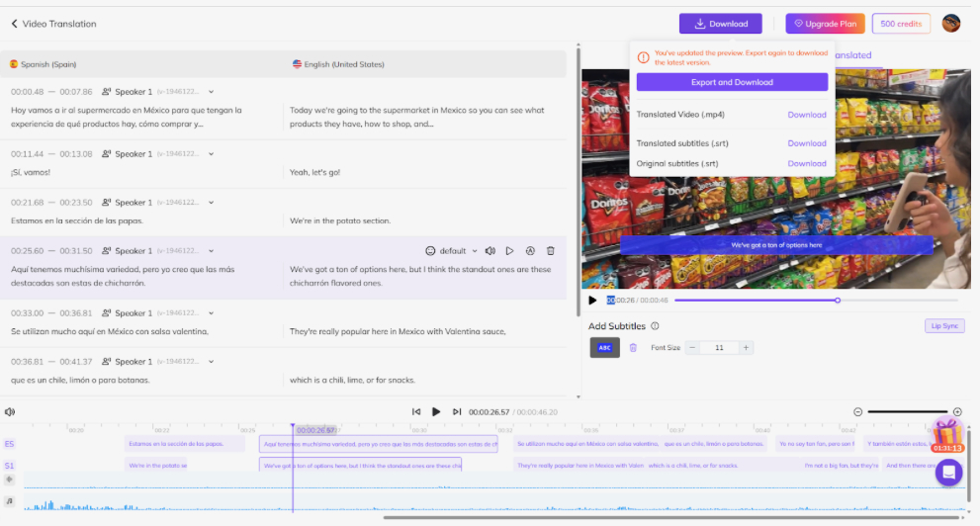Click the transcript list vertical scrollbar
The image size is (980, 526).
coord(579,181)
